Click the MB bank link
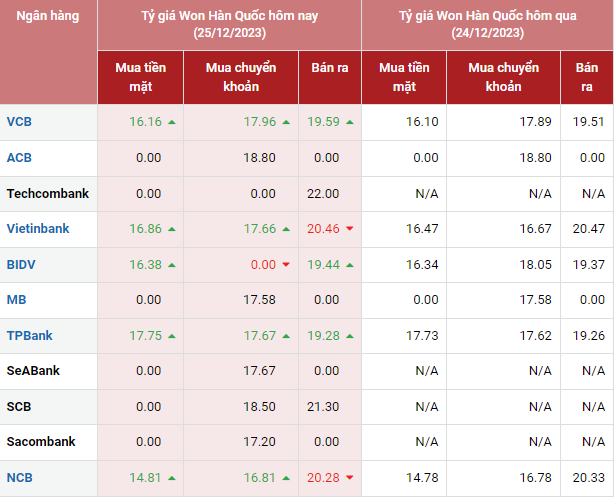Screen dimensions: 614x499 click(16, 300)
